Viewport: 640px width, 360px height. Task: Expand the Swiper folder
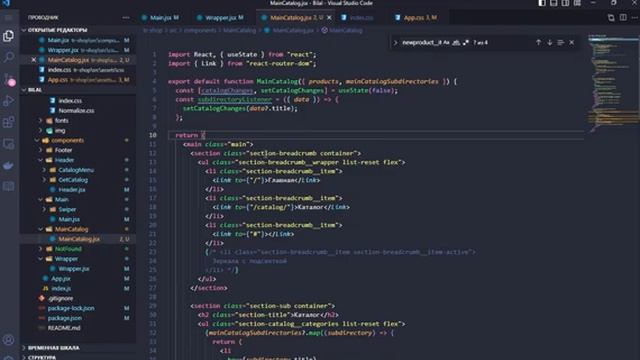44,209
